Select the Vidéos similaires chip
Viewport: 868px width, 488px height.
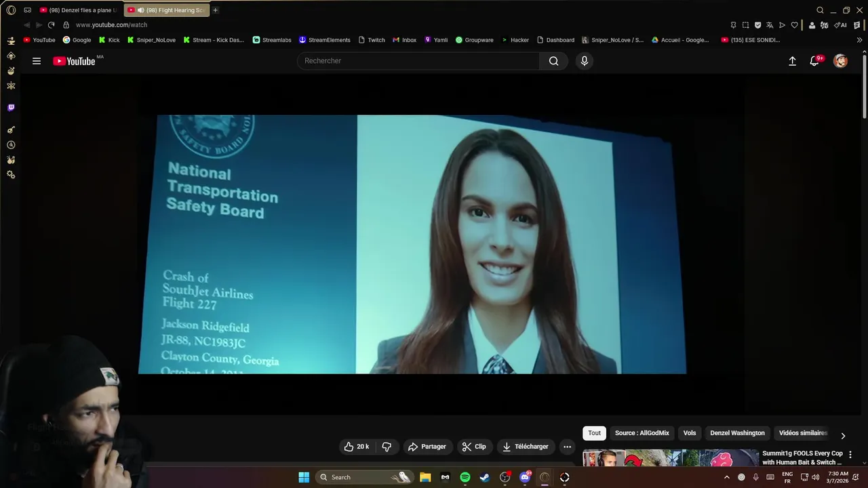[803, 433]
